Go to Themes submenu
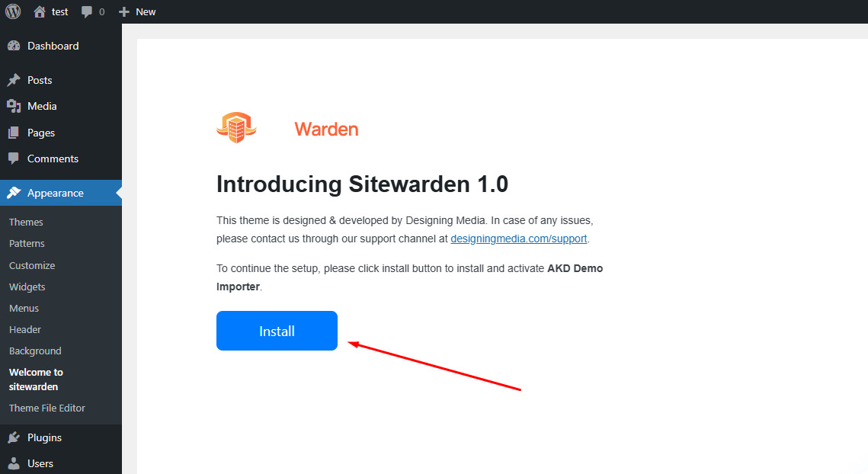Screen dimensions: 868x474 coord(26,222)
